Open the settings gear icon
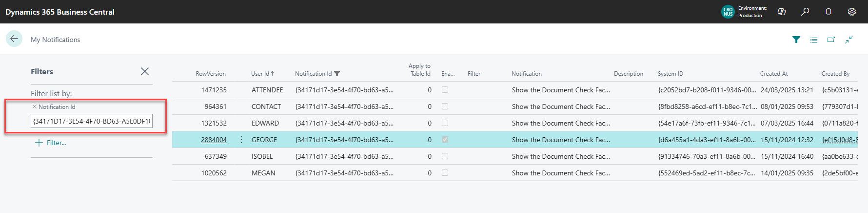The image size is (868, 213). coord(852,12)
